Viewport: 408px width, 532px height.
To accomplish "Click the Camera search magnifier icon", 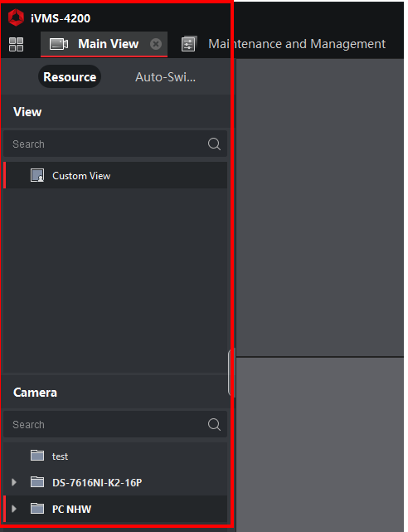I will tap(214, 424).
